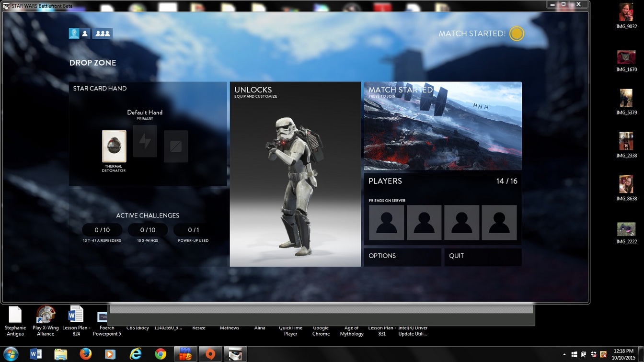Select the Thermal Detonator star card
This screenshot has height=362, width=644.
tap(114, 147)
